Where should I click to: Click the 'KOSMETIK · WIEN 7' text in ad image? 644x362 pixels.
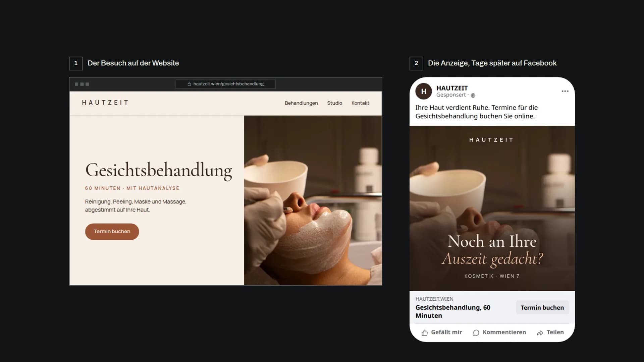pos(492,276)
